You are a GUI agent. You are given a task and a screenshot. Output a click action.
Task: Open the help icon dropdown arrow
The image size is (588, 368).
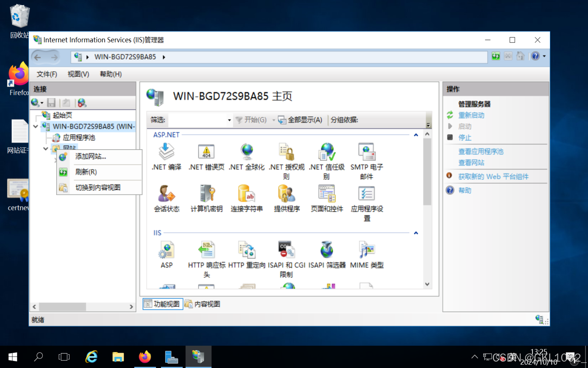coord(544,56)
